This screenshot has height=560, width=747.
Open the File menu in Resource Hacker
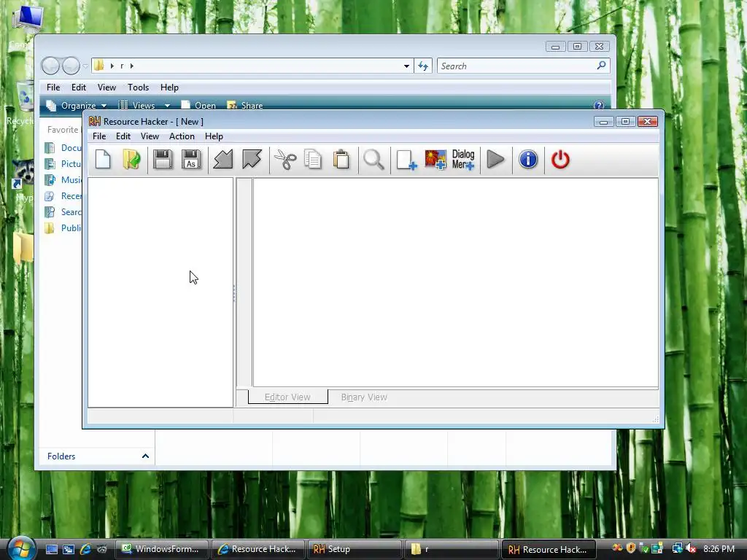[99, 136]
